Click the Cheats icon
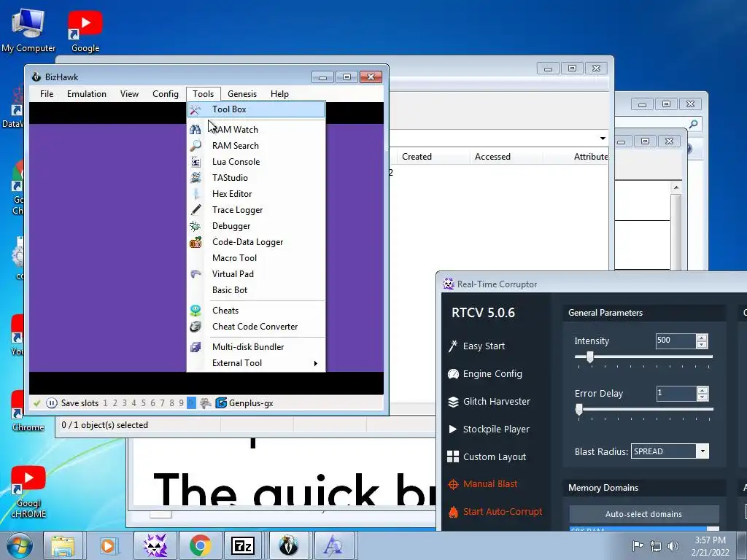747x560 pixels. [x=196, y=311]
